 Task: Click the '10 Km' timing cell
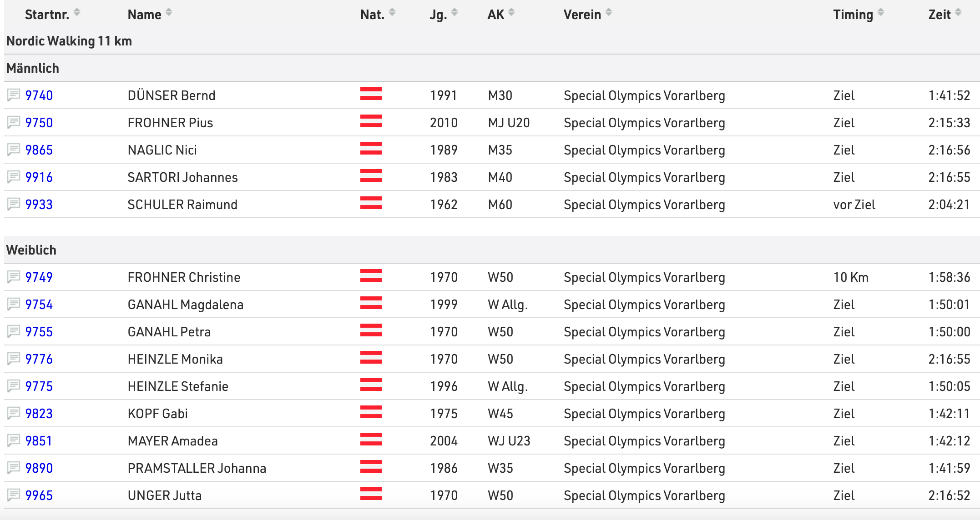851,277
